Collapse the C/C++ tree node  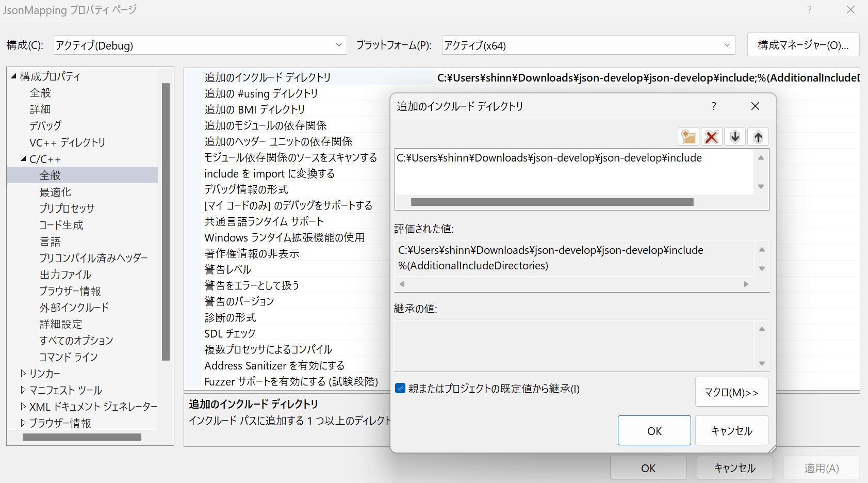tap(23, 158)
